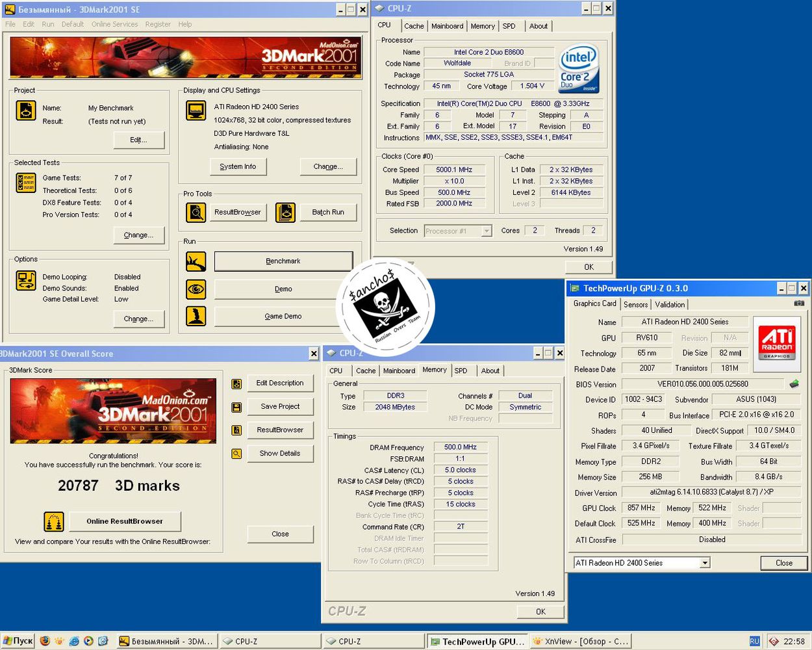Open Firefox from the quick launch bar
The height and width of the screenshot is (650, 812).
(x=45, y=641)
